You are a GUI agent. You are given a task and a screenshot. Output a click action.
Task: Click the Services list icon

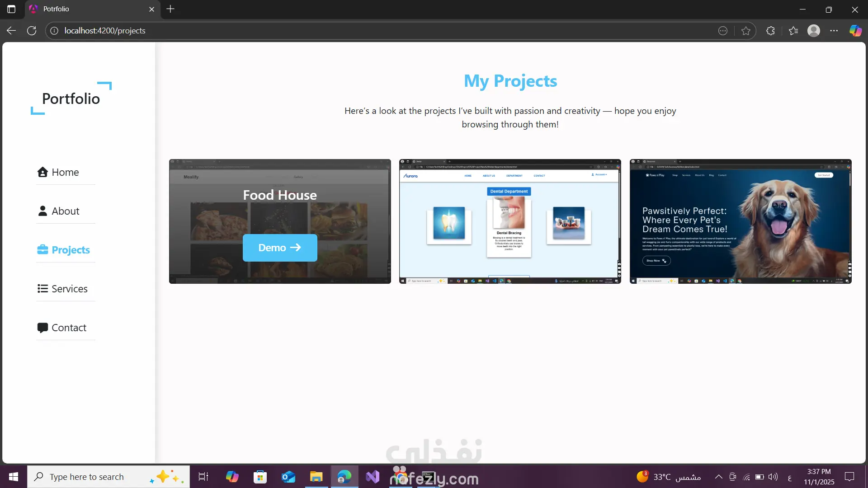point(42,289)
